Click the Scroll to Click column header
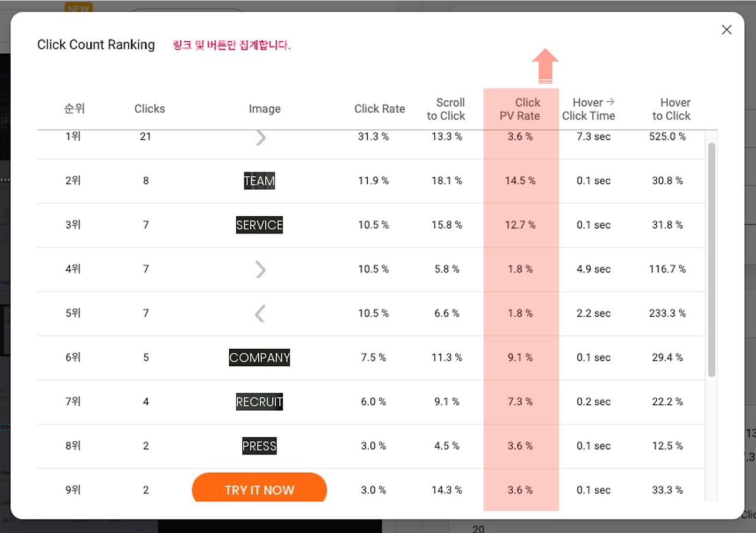 447,109
